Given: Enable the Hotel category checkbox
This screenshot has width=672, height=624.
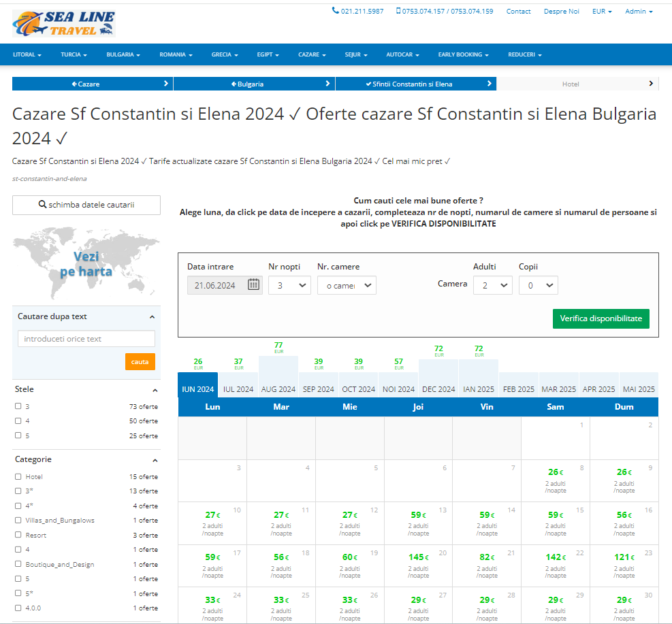Looking at the screenshot, I should pos(18,476).
